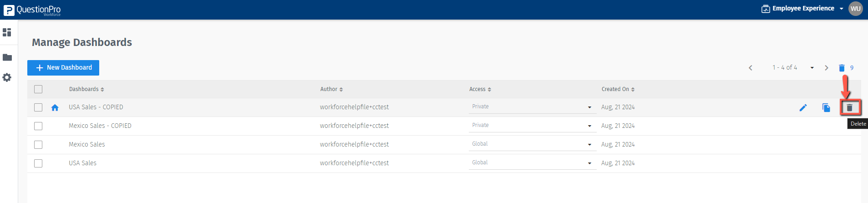Open the Mexico Sales dashboard link
The height and width of the screenshot is (203, 868).
87,144
